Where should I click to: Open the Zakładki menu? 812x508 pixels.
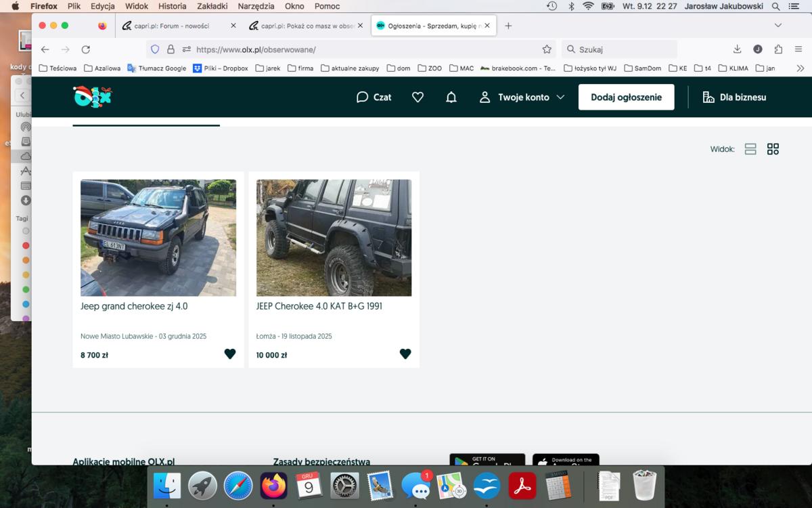click(212, 6)
